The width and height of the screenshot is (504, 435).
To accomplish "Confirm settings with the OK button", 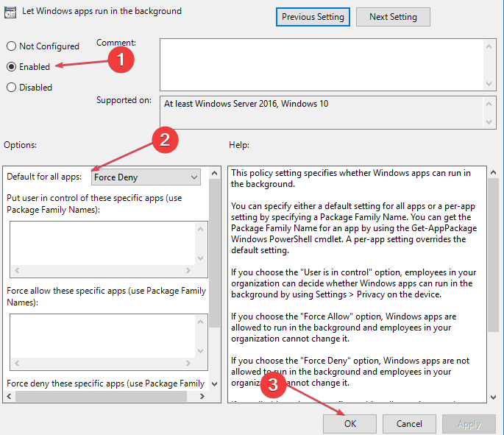I will 349,424.
